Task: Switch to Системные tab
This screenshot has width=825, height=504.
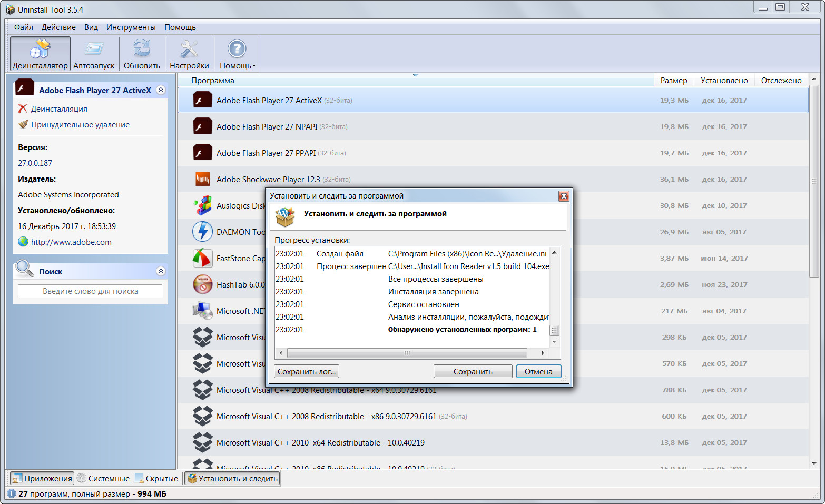Action: (103, 478)
